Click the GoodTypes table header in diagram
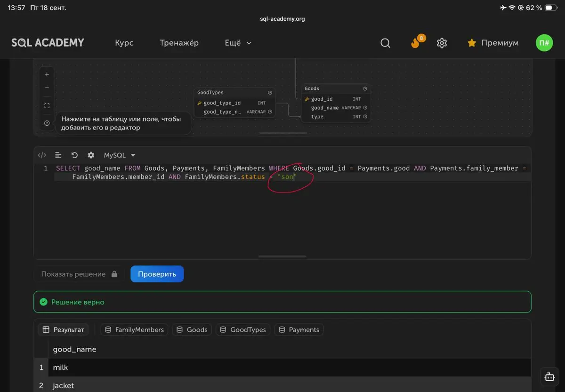Viewport: 565px width, 392px height. [234, 93]
